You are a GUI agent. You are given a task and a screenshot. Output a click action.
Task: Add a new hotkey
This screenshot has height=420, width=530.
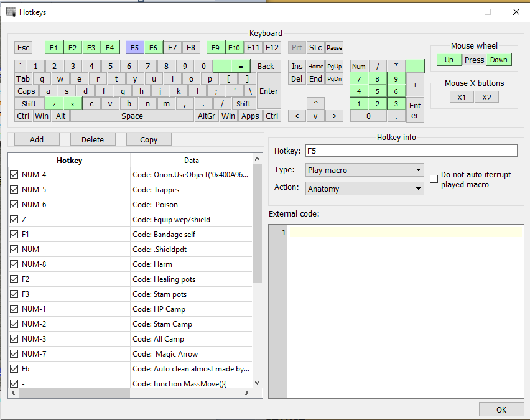click(x=37, y=139)
